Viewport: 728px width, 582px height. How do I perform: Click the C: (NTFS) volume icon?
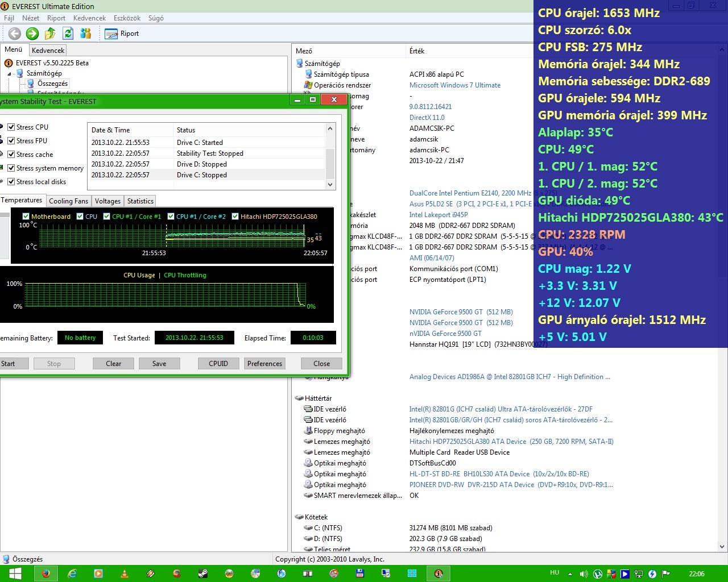308,528
